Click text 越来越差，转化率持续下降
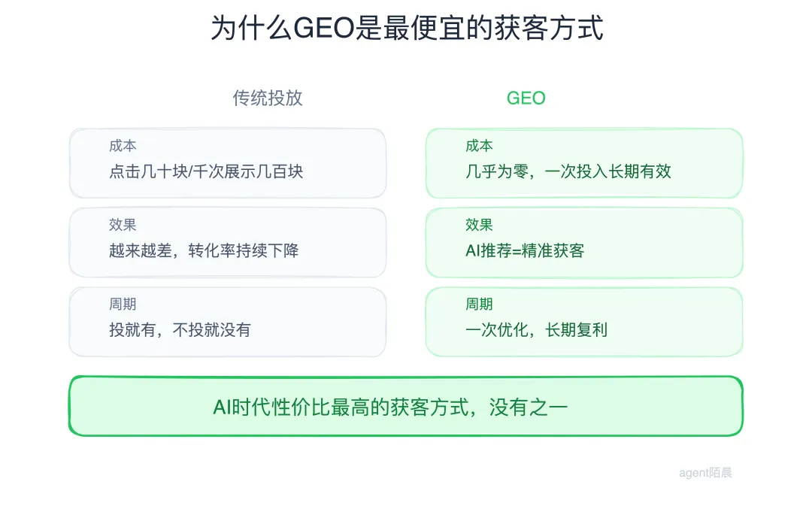Screen dimensions: 812x515 204,250
